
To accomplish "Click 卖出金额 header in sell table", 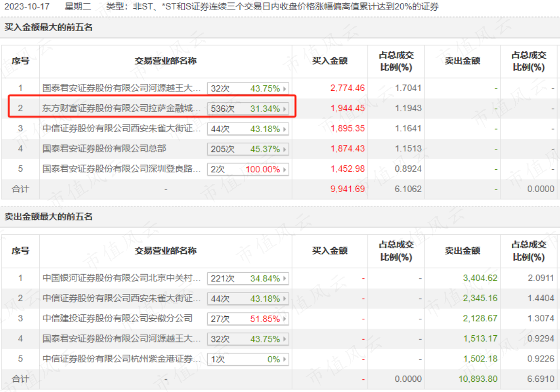I will pos(462,251).
